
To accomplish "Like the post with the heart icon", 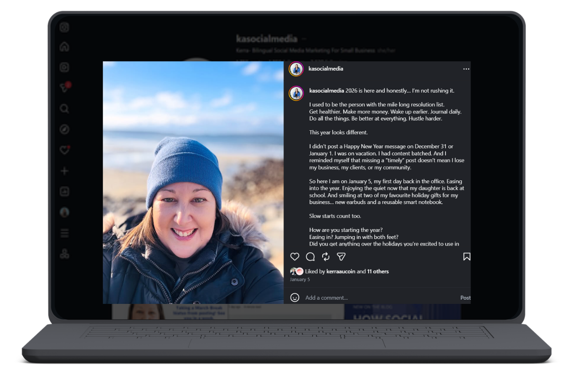I will [x=295, y=257].
